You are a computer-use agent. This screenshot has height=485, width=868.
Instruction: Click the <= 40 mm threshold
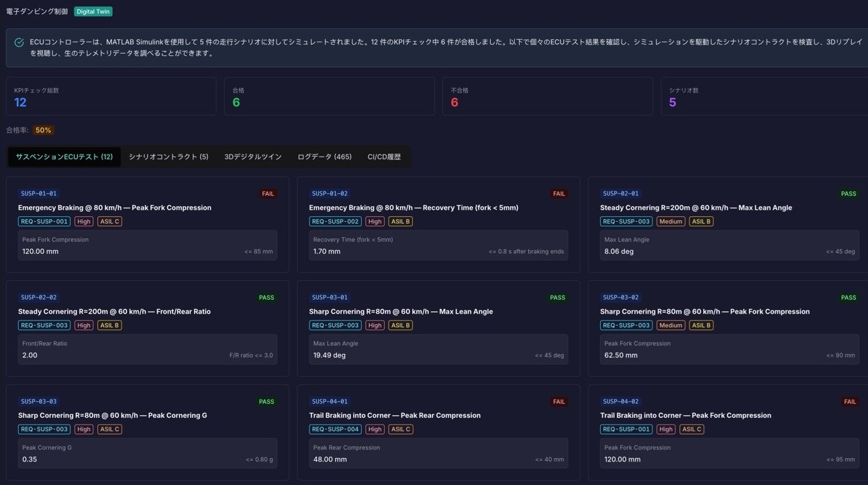[x=550, y=460]
